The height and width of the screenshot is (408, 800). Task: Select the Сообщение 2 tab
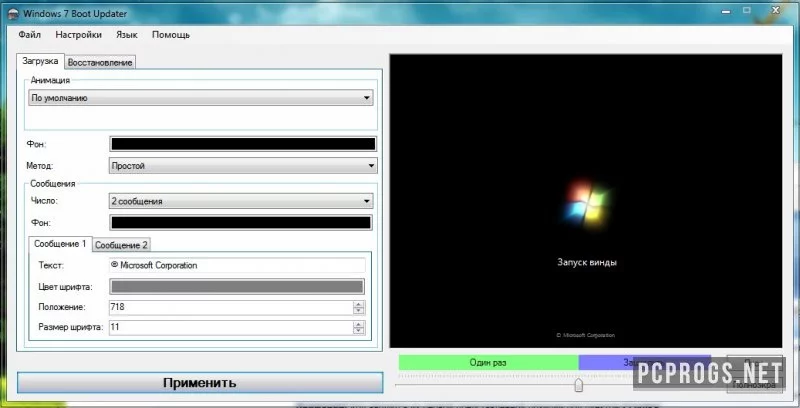coord(121,245)
